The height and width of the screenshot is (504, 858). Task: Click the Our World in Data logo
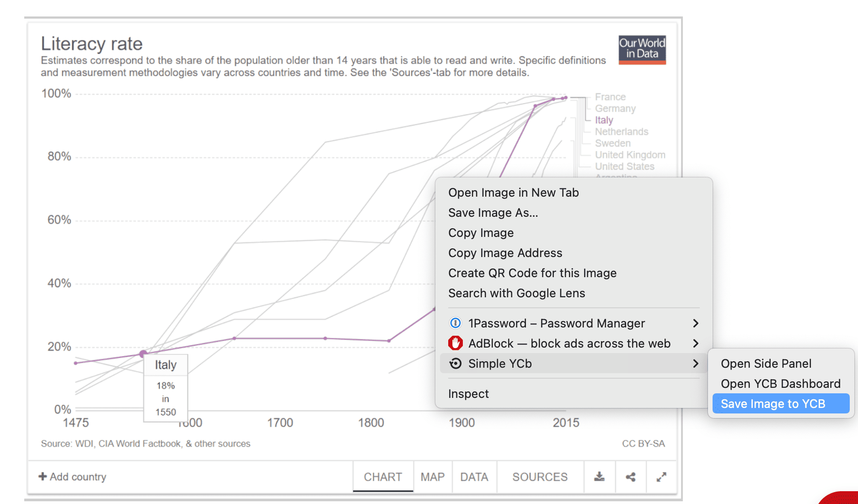pyautogui.click(x=642, y=49)
